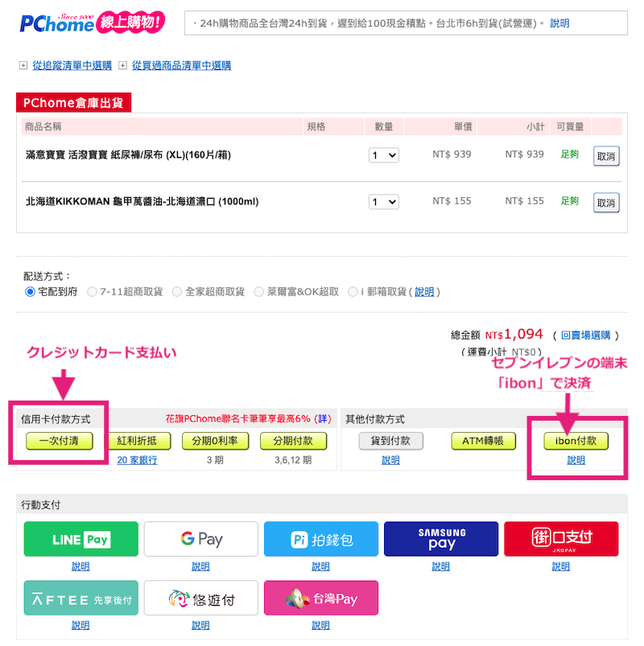Select ATM轉帳 payment button
The width and height of the screenshot is (644, 646).
(x=483, y=441)
